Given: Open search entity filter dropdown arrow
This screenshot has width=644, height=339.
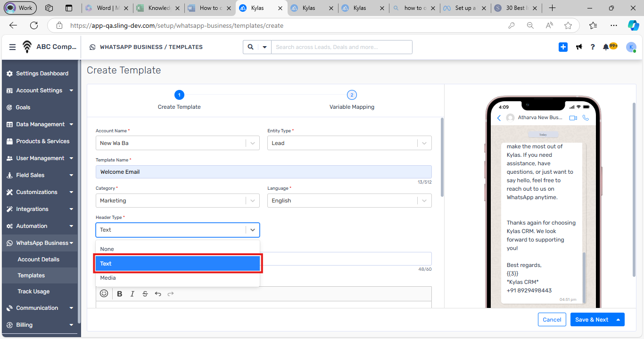Looking at the screenshot, I should click(x=264, y=47).
